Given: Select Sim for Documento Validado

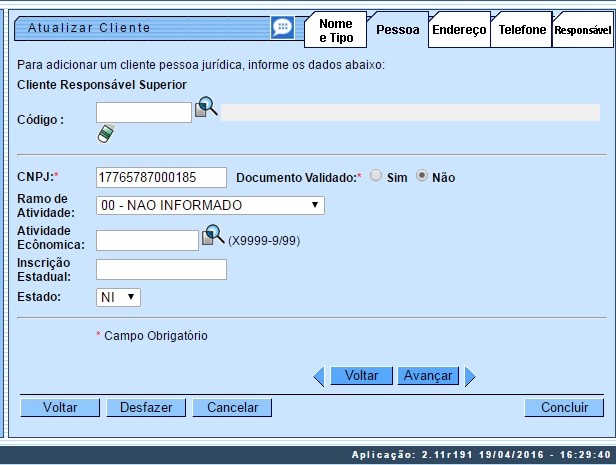Looking at the screenshot, I should coord(376,176).
